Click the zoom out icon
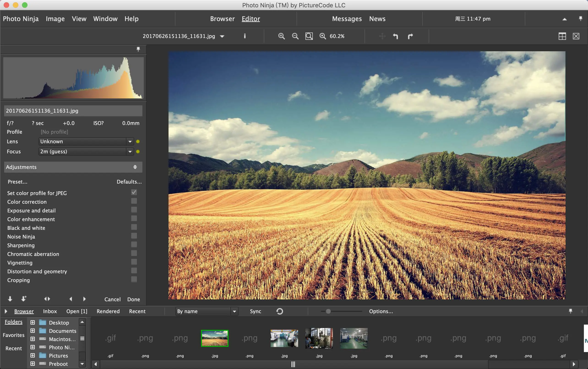This screenshot has height=369, width=588. [295, 36]
